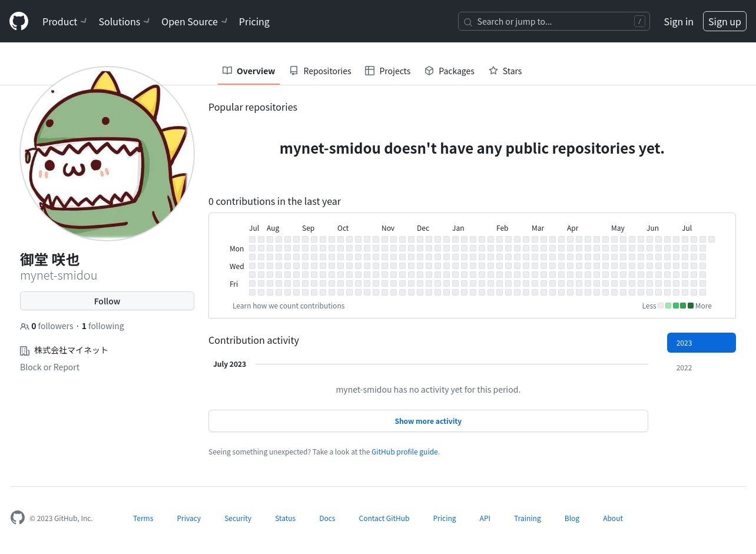Open the footer Pricing link
The image size is (756, 554).
(x=444, y=518)
